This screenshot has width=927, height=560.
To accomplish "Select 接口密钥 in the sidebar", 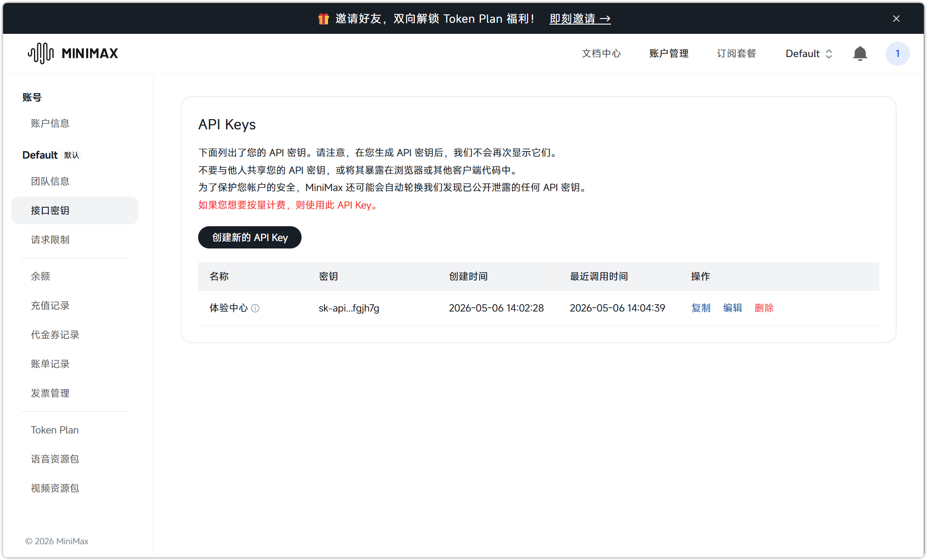I will click(x=75, y=210).
